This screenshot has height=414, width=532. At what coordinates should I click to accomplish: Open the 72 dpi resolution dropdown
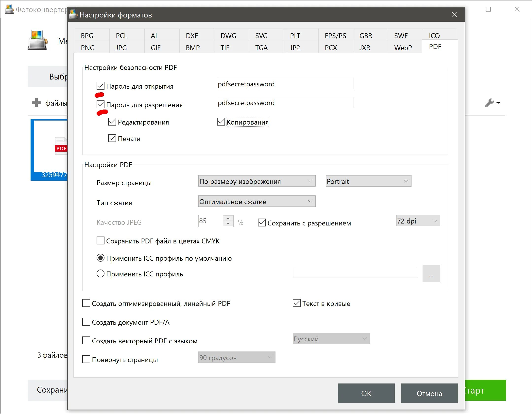(x=418, y=221)
